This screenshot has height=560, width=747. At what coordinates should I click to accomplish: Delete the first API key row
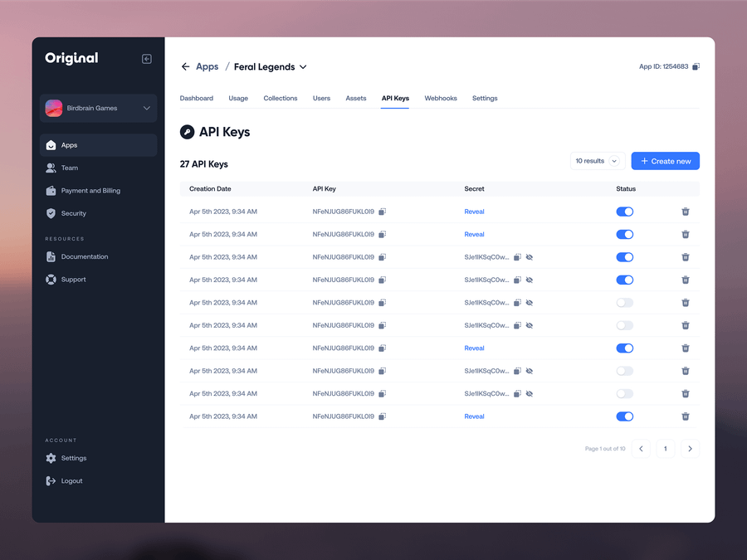686,212
